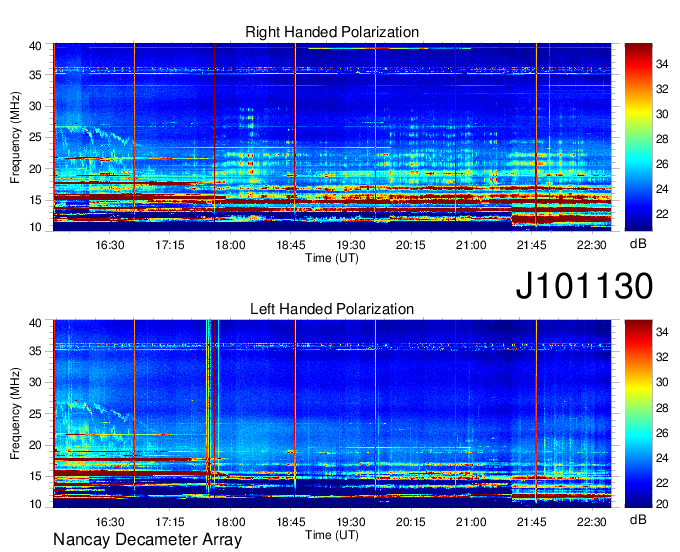Click the 30 MHz tick on Right Handed plot

pyautogui.click(x=36, y=106)
